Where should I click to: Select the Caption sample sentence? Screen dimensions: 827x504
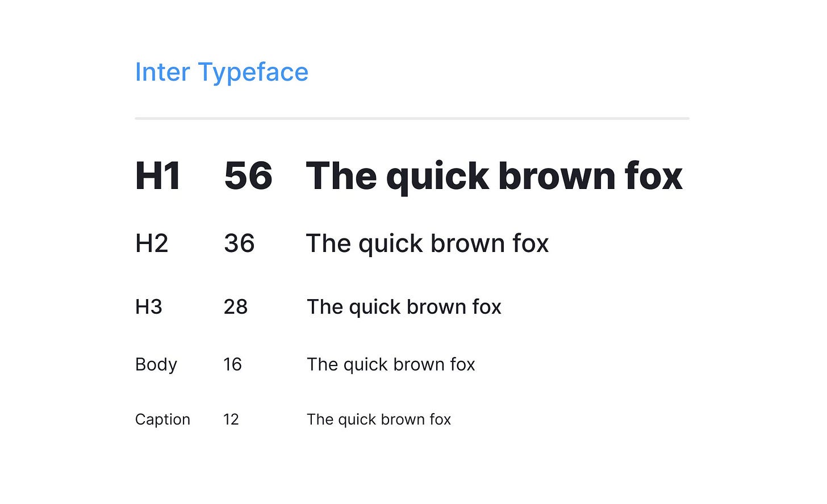pos(379,420)
